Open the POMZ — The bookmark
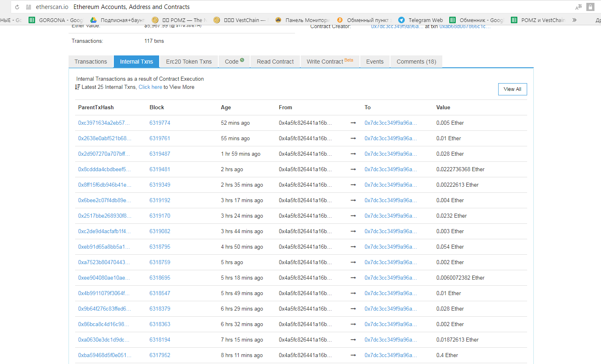 coord(179,20)
